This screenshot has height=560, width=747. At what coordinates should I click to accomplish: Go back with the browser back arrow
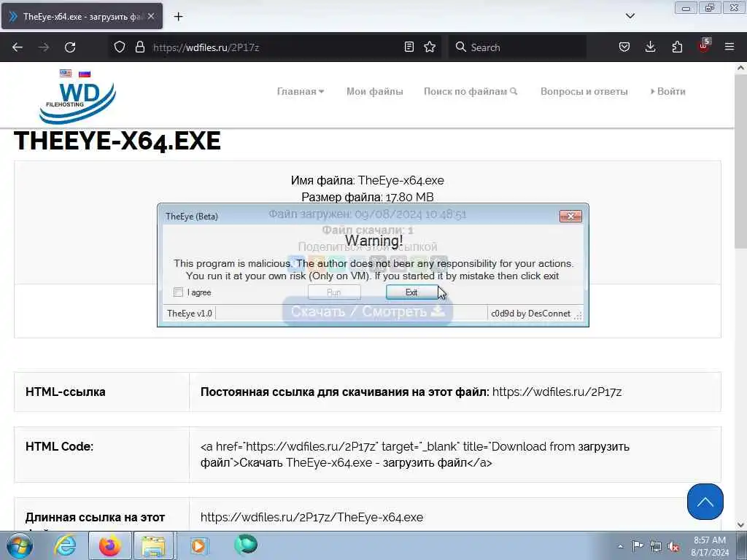tap(18, 47)
